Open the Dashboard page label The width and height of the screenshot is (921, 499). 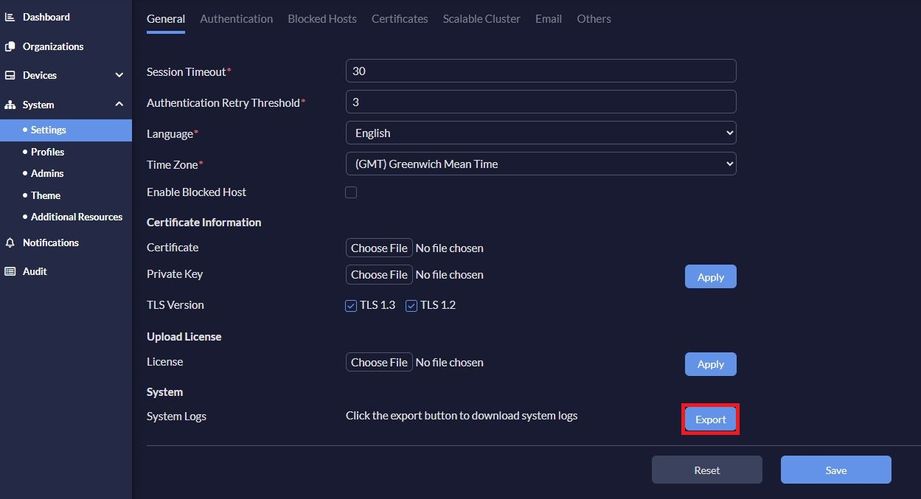(46, 17)
